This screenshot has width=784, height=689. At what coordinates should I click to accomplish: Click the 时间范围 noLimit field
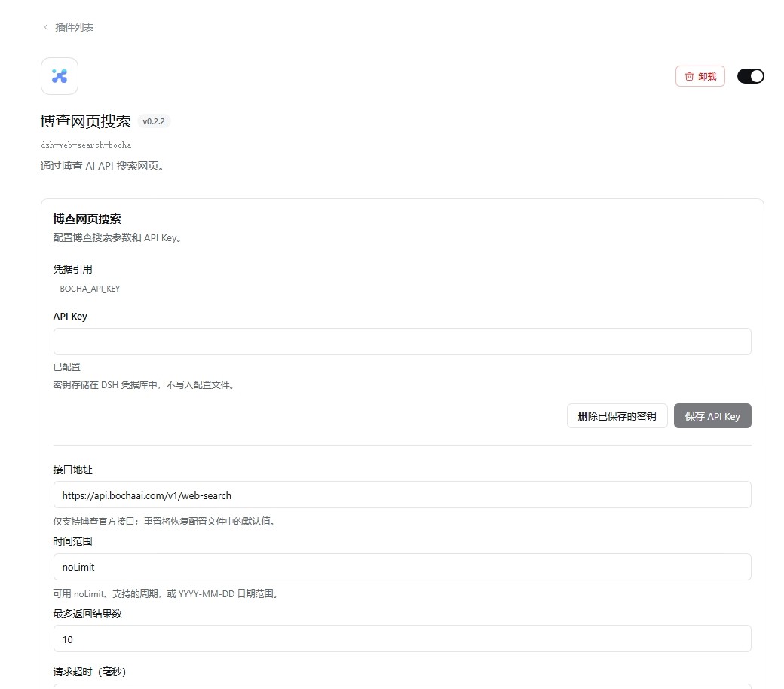[402, 567]
